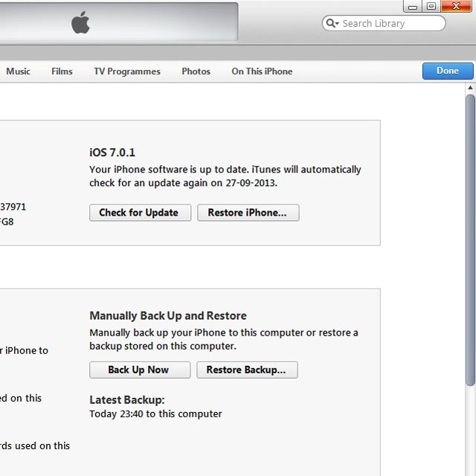Click scrollbar track below the thumb
The height and width of the screenshot is (476, 476).
coord(470,431)
